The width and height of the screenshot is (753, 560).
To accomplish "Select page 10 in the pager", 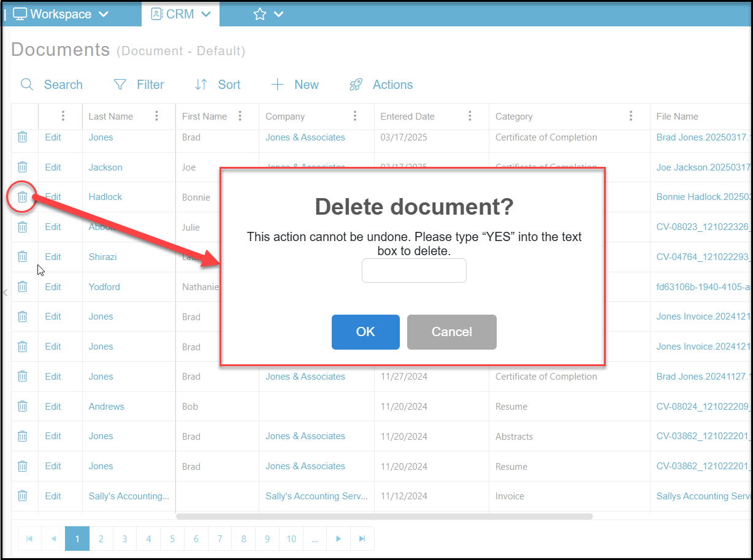I will click(291, 539).
